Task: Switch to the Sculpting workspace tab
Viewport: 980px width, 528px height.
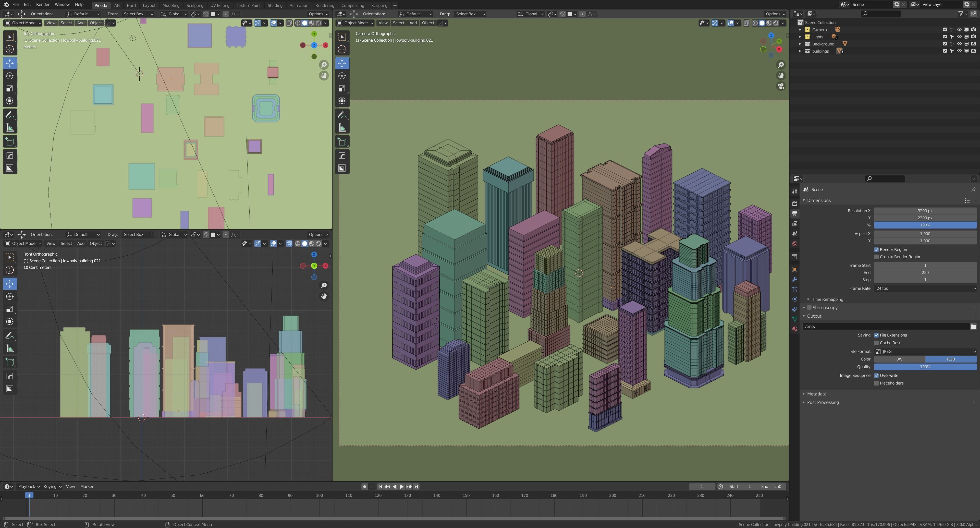Action: (195, 5)
